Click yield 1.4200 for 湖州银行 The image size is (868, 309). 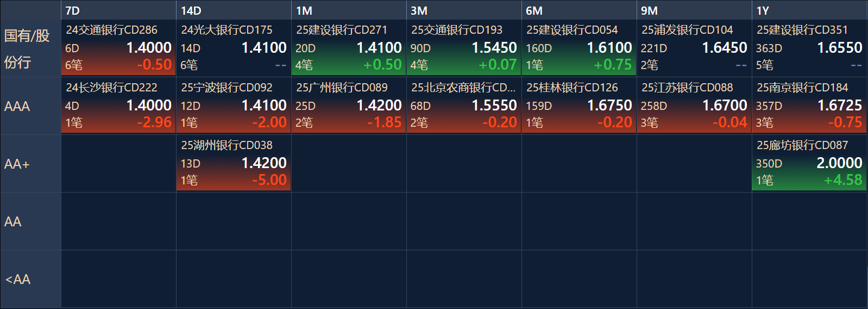pyautogui.click(x=264, y=163)
